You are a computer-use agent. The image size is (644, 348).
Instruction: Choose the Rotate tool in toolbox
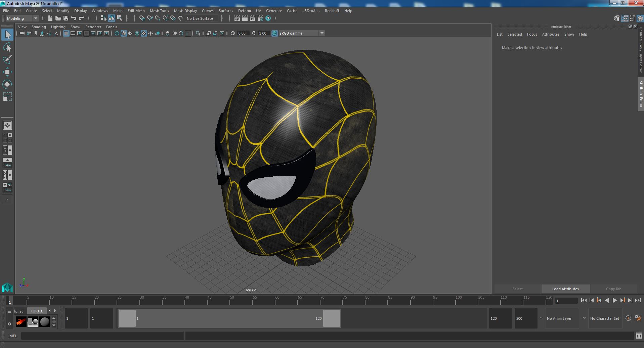coord(7,84)
